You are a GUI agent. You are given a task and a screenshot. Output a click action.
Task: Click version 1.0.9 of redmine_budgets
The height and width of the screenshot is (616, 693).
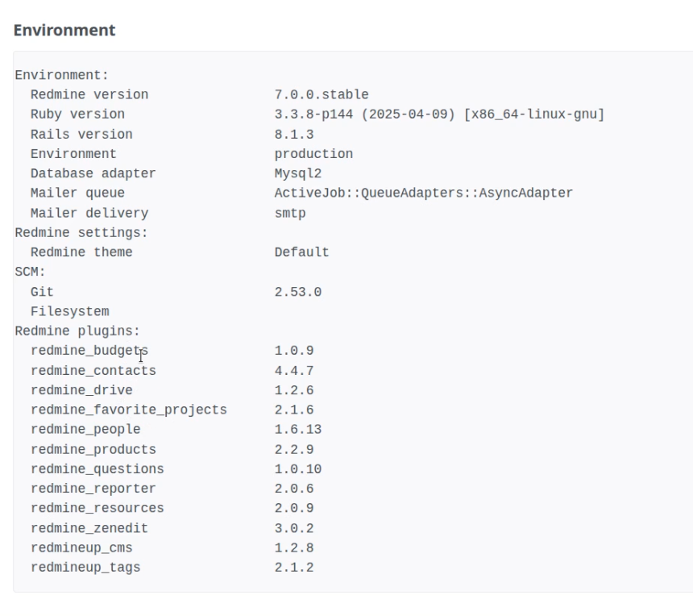[294, 350]
